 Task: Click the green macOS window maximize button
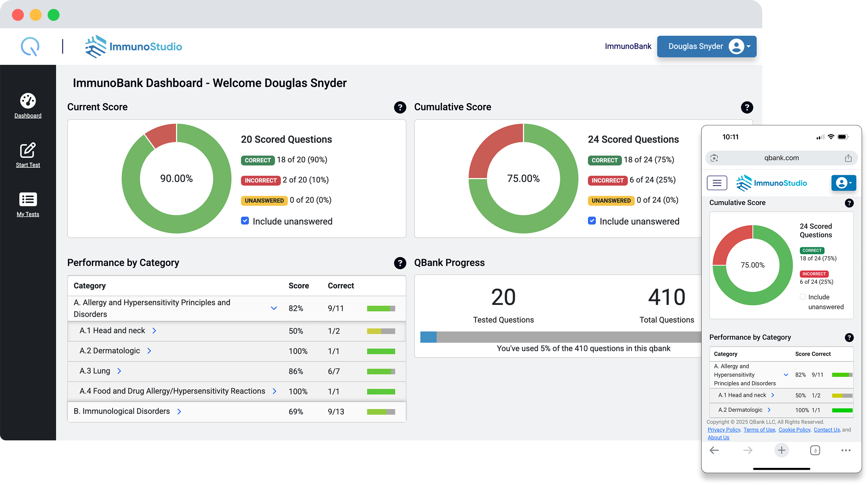click(54, 15)
